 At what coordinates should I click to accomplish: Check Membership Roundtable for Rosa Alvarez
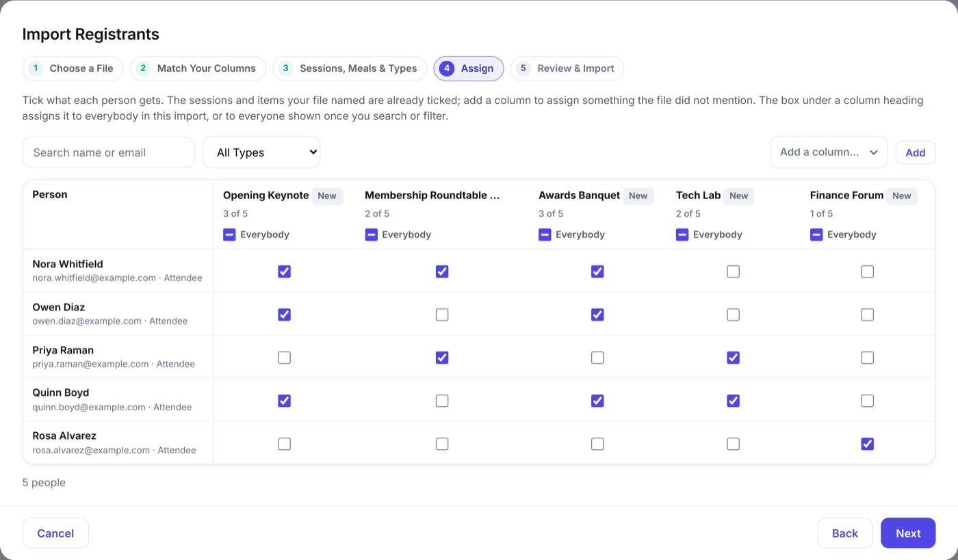(x=442, y=444)
